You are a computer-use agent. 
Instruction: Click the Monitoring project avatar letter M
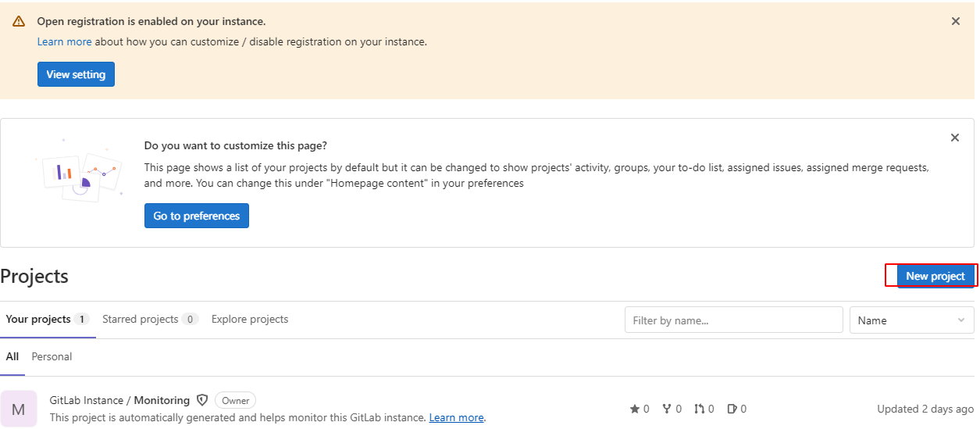point(19,409)
